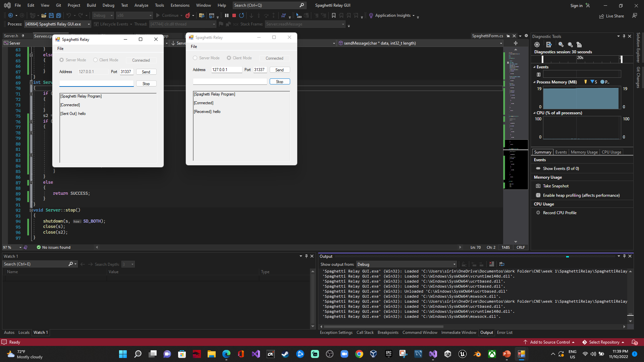The height and width of the screenshot is (362, 644).
Task: Click Enable heap profiling link
Action: click(581, 195)
